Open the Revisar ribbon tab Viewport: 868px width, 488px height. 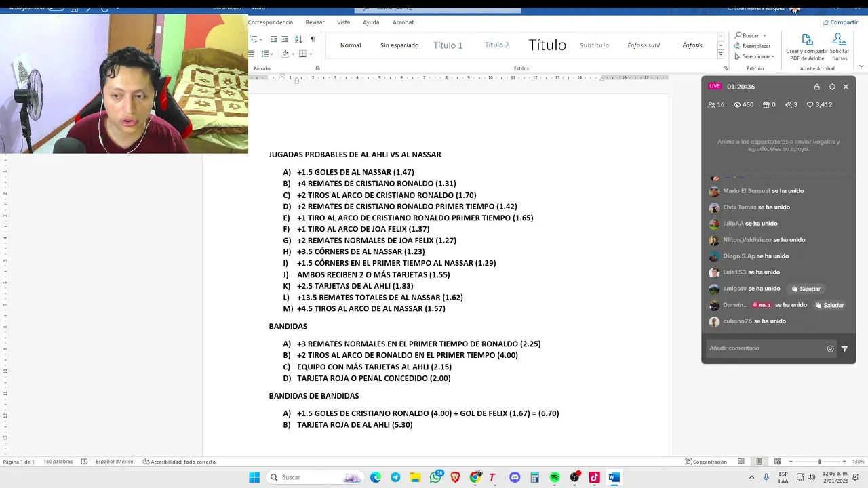[315, 22]
